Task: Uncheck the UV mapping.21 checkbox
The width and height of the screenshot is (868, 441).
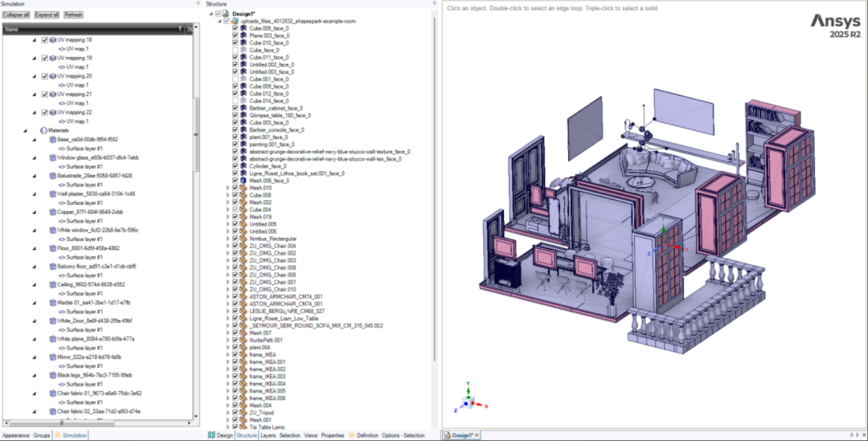Action: (x=45, y=94)
